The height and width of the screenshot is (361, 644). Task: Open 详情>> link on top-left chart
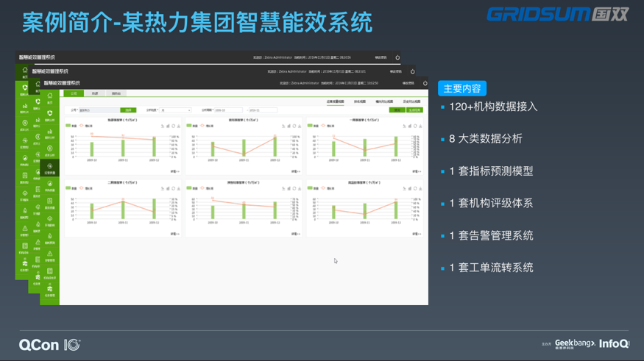[175, 171]
